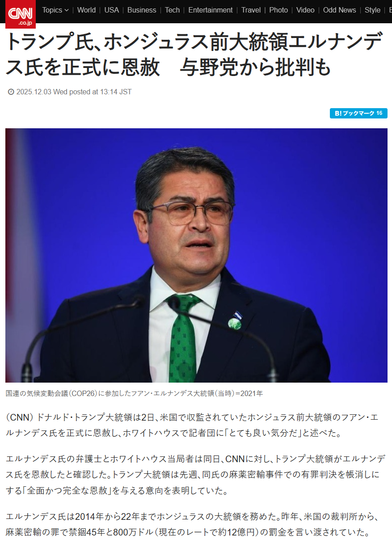Navigate to Entertainment news
The width and height of the screenshot is (392, 548).
210,10
